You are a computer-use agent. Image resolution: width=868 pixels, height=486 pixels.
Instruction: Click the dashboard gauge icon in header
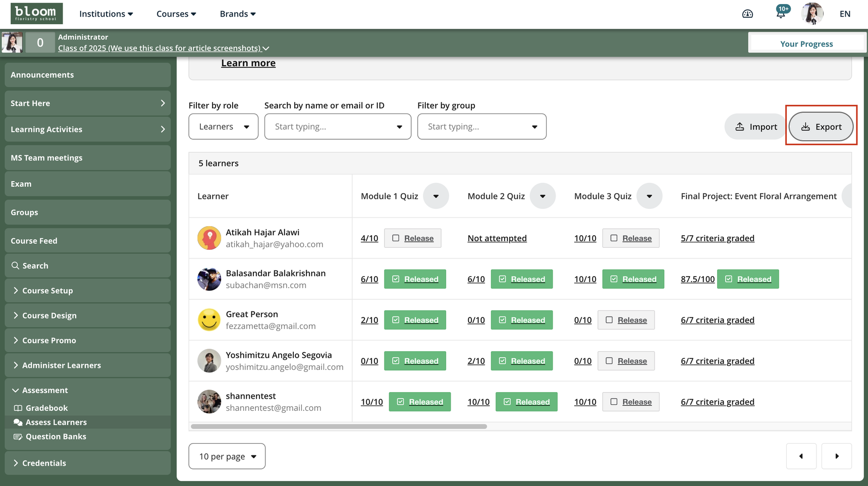(x=747, y=14)
